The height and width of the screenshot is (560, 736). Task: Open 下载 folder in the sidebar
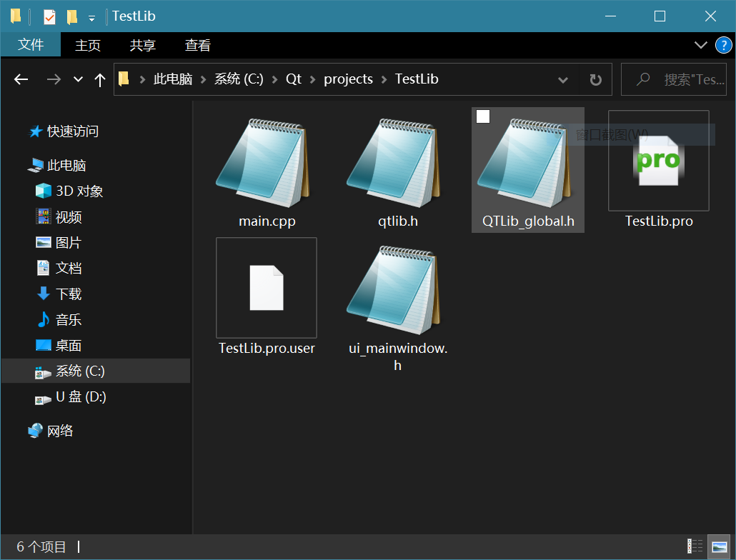click(x=69, y=294)
